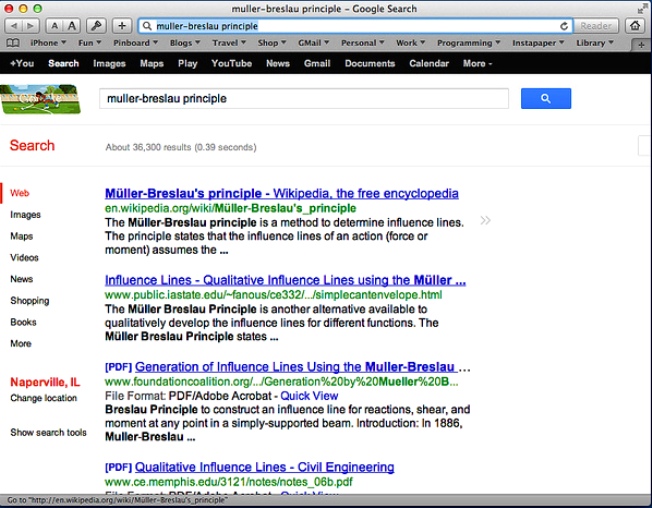
Task: Filter results by Books in sidebar
Action: point(23,322)
